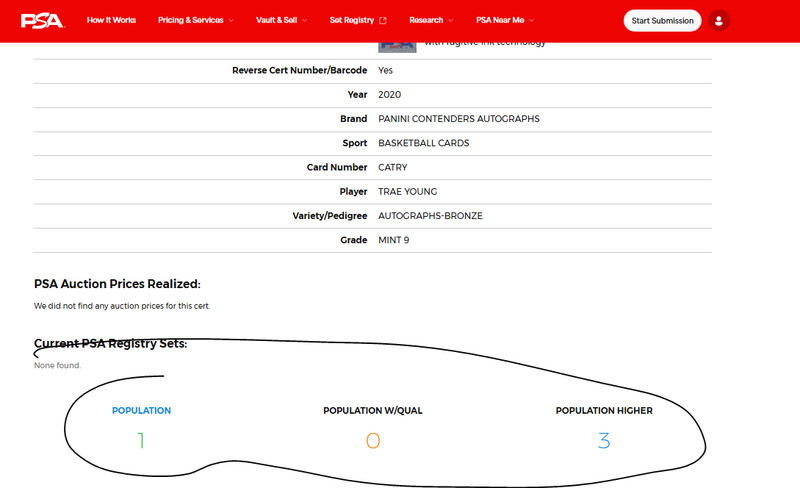This screenshot has width=800, height=488.
Task: Click Start Submission button
Action: pyautogui.click(x=662, y=20)
